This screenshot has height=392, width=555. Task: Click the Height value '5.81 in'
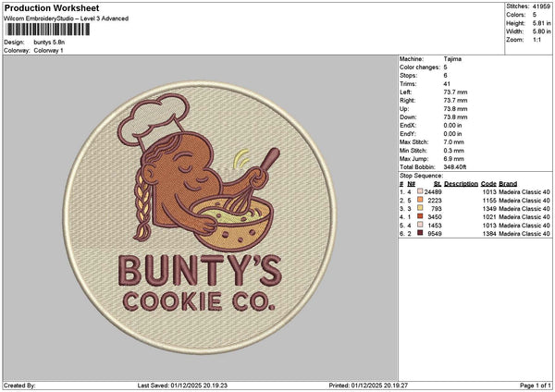pos(541,23)
